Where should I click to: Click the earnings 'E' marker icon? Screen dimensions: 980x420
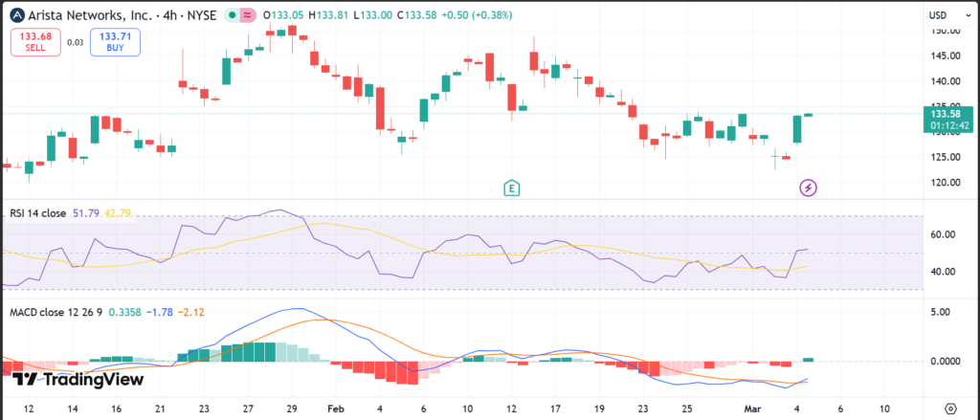(513, 188)
